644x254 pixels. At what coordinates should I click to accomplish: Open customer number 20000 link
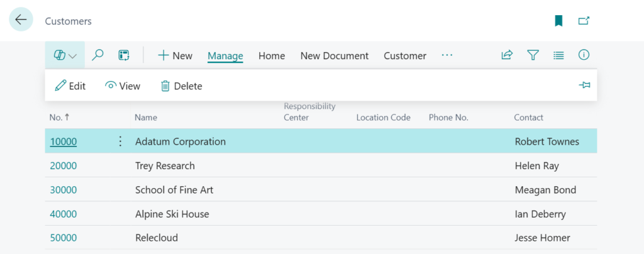(x=63, y=166)
